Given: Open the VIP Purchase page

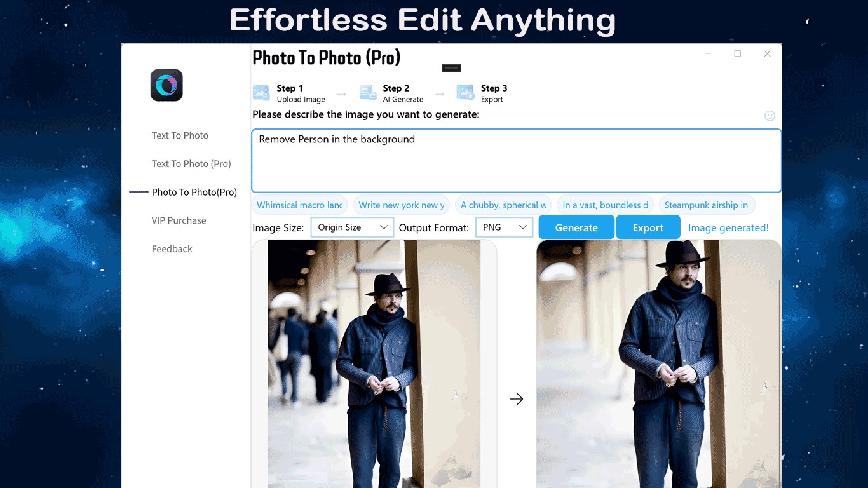Looking at the screenshot, I should coord(179,220).
